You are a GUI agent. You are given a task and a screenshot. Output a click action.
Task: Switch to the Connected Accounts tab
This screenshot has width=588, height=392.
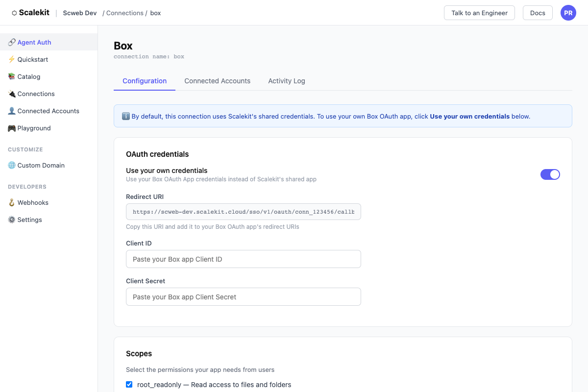[x=217, y=81]
